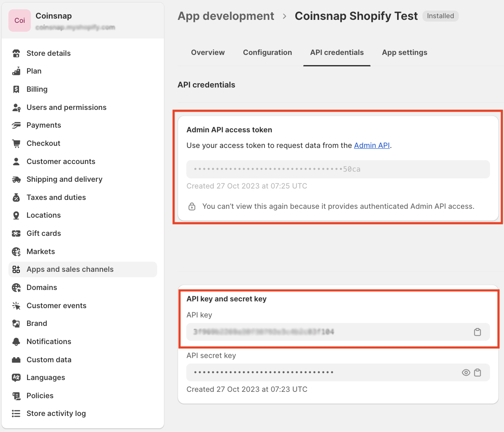Viewport: 504px width, 432px height.
Task: Copy the API key with clipboard icon
Action: (477, 332)
